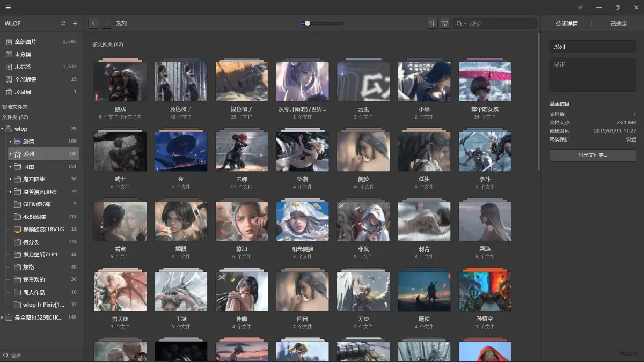644x362 pixels.
Task: Click the plus icon beside WLOP
Action: click(x=75, y=24)
